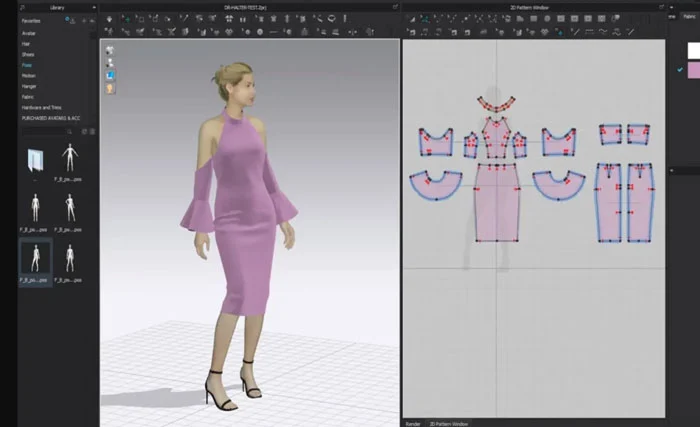Toggle the garment display icon in 3D viewport
This screenshot has height=427, width=700.
pyautogui.click(x=110, y=50)
